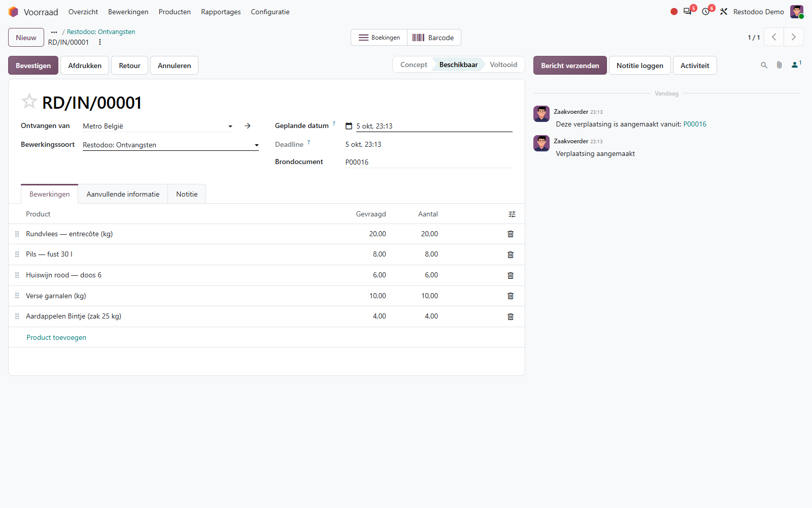Open column settings adjuster icon

click(x=512, y=214)
